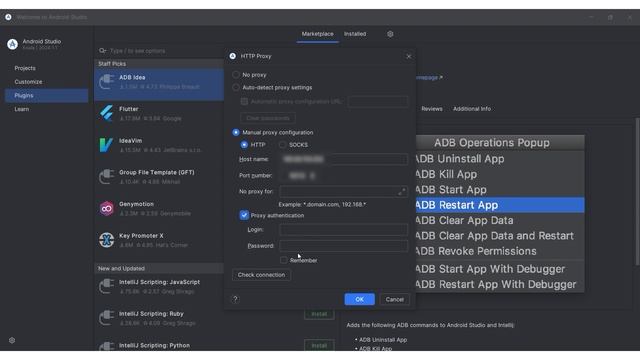Click the Group File Template plugin icon
Screen dimensions: 640x360
[107, 177]
